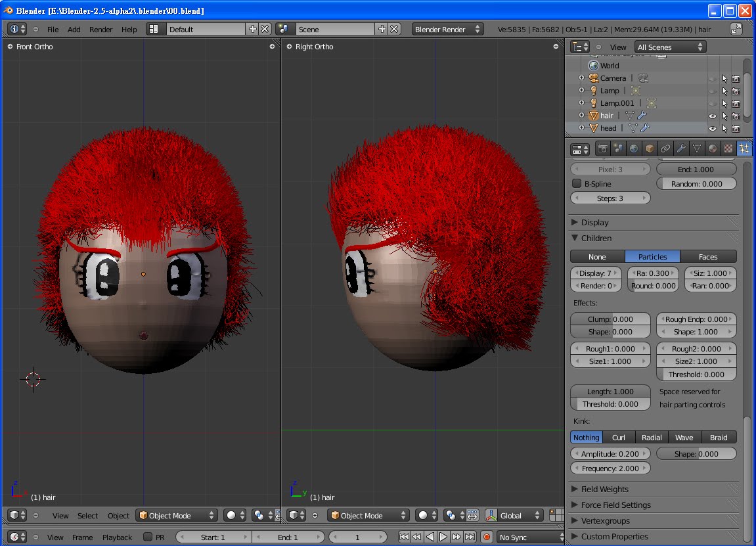Screen dimensions: 756x546
Task: Jump to last frame in timeline
Action: [x=470, y=537]
